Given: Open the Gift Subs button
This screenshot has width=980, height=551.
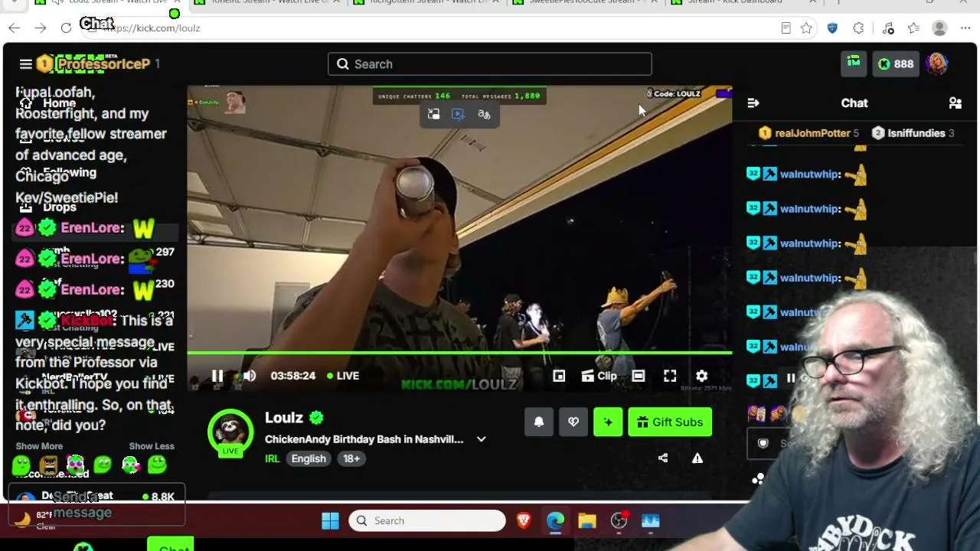Looking at the screenshot, I should pos(670,422).
